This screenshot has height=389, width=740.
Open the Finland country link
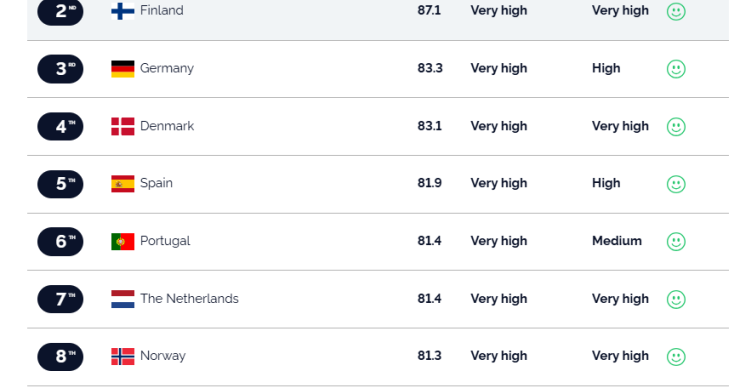tap(162, 10)
